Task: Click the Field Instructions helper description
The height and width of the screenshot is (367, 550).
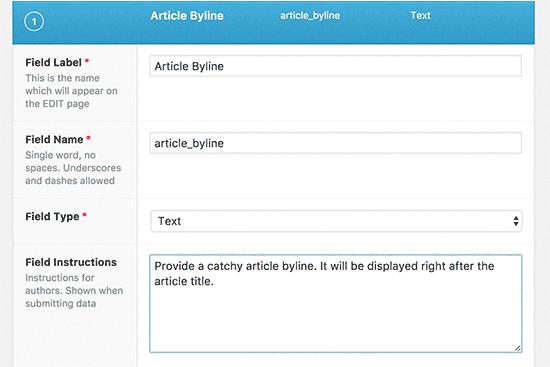Action: pos(74,291)
